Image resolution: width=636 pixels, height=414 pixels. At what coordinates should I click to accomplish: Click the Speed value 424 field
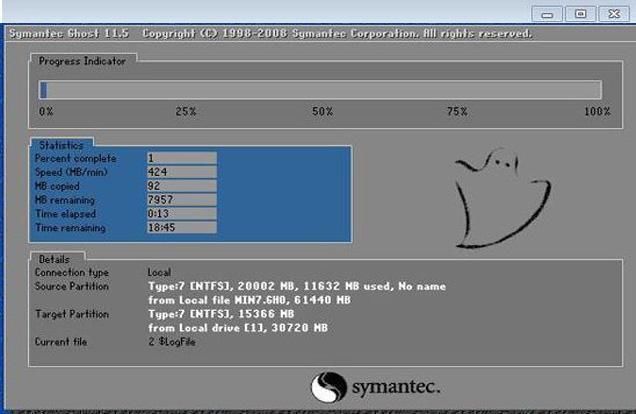[182, 172]
